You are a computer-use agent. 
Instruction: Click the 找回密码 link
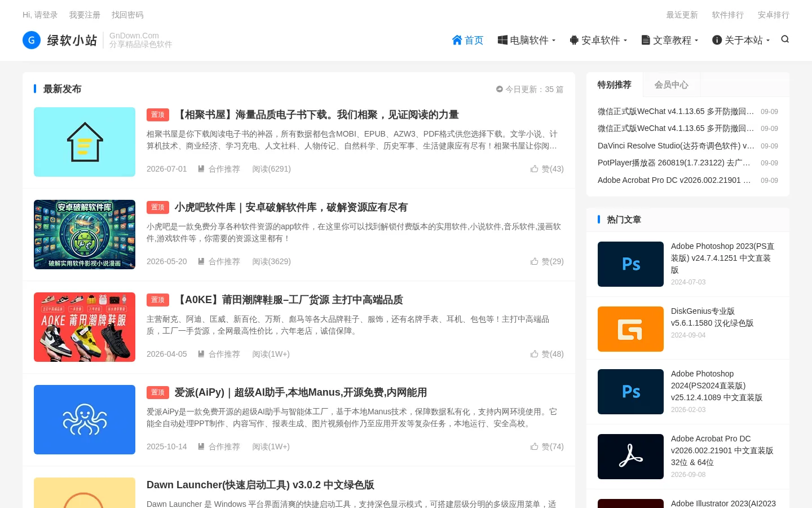tap(127, 15)
